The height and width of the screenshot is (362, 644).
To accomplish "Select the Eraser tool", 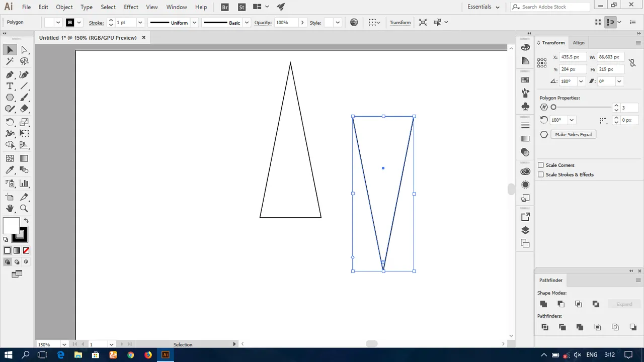I will pyautogui.click(x=24, y=109).
